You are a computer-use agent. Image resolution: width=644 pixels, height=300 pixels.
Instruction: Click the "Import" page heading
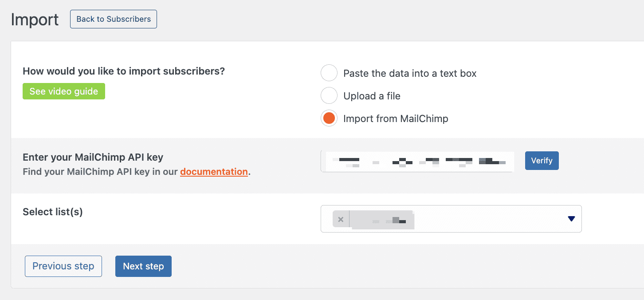pos(35,20)
